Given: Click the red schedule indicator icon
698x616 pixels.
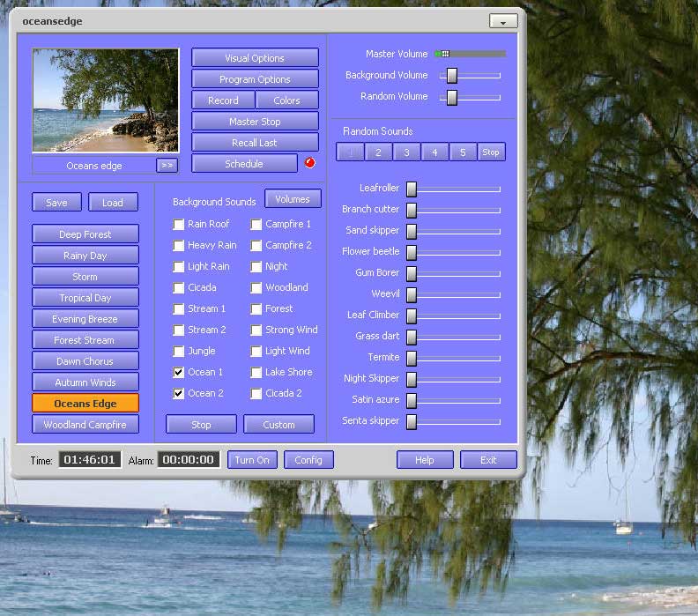Looking at the screenshot, I should [310, 163].
